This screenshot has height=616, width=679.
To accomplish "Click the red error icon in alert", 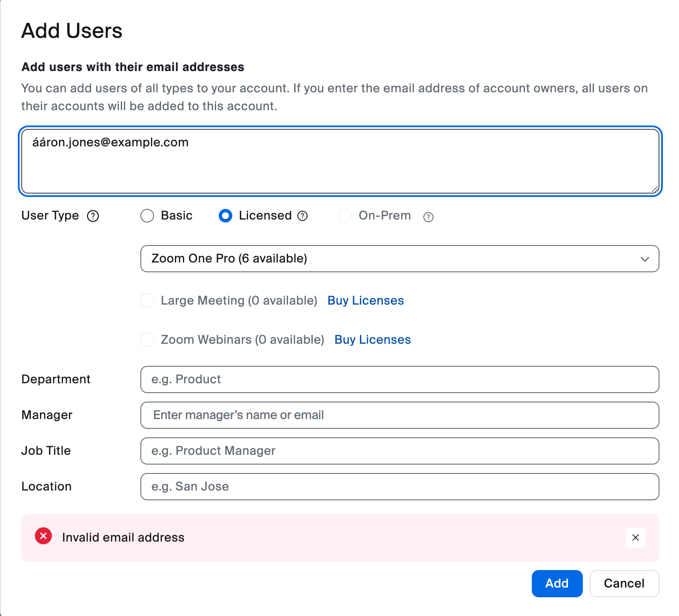I will point(43,536).
